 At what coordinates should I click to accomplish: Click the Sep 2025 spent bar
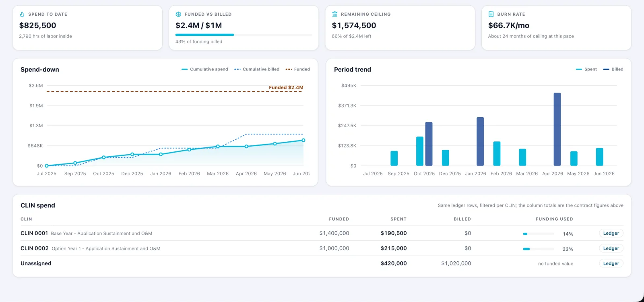coord(394,158)
